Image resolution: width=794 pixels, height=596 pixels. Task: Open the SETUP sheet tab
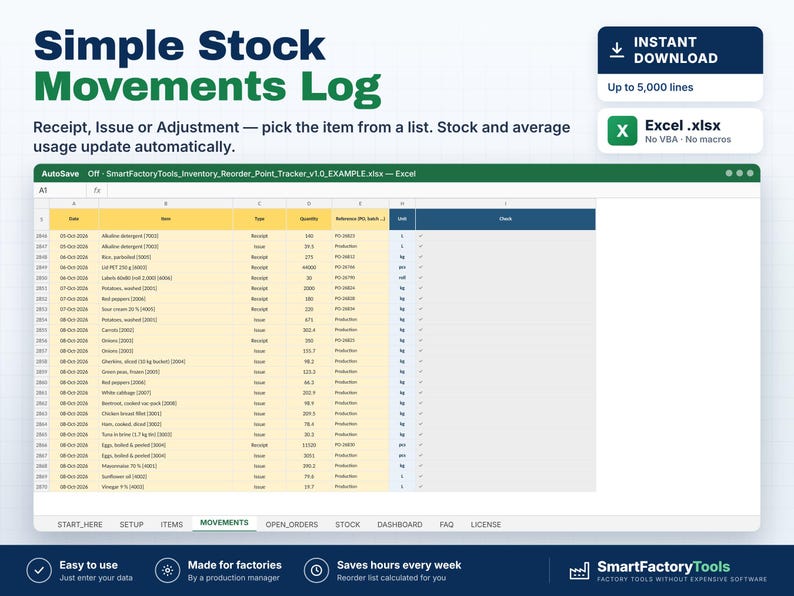pos(132,525)
